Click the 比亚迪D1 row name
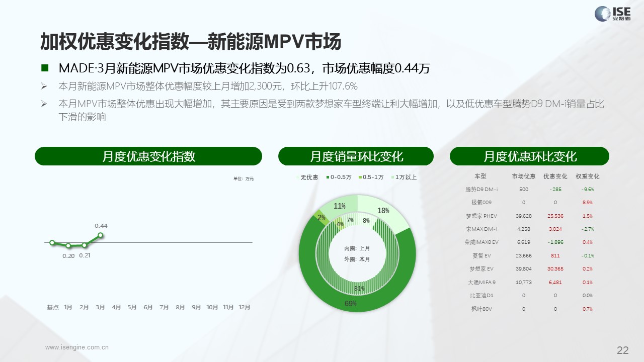 click(481, 296)
